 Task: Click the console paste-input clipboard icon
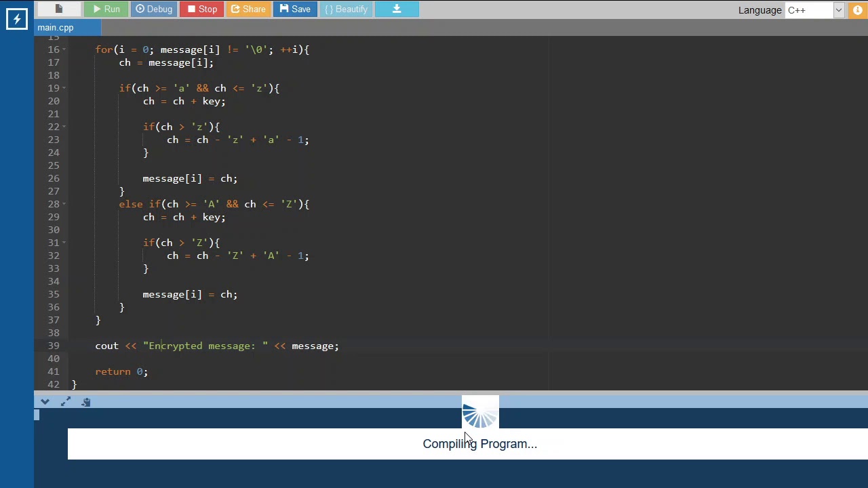click(86, 402)
